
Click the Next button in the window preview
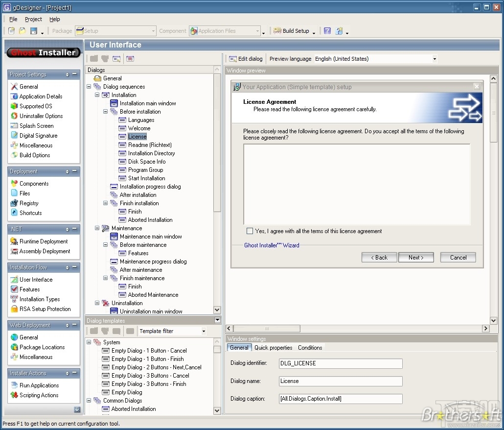pyautogui.click(x=415, y=257)
